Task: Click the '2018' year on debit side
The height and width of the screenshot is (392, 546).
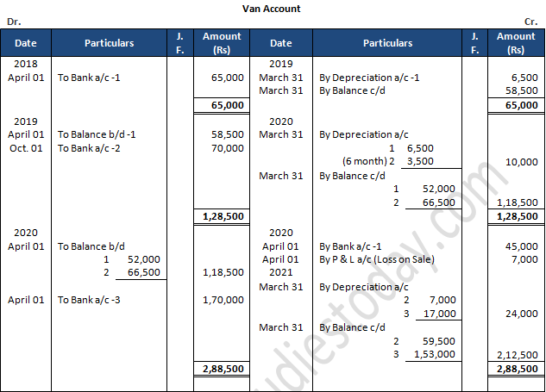Action: click(x=26, y=64)
